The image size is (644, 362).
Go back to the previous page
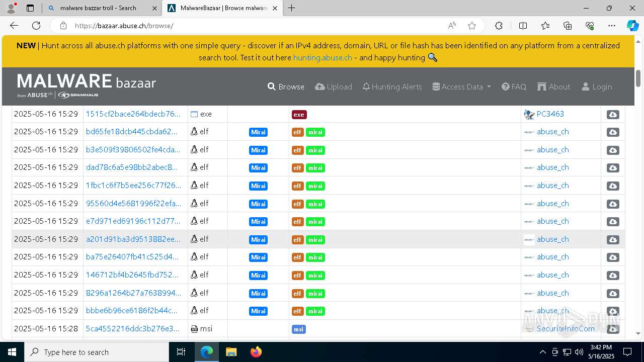[x=14, y=26]
